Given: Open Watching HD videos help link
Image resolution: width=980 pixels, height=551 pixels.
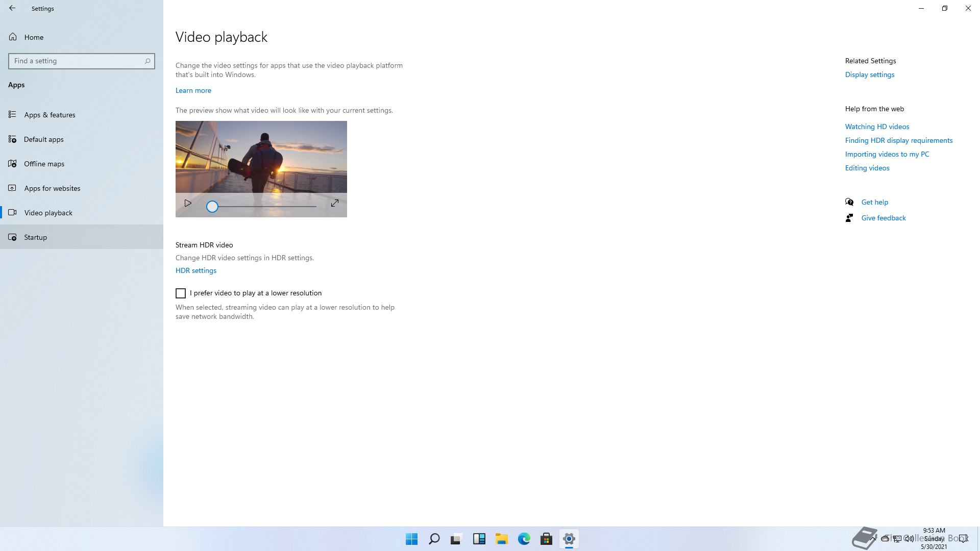Looking at the screenshot, I should (x=877, y=127).
